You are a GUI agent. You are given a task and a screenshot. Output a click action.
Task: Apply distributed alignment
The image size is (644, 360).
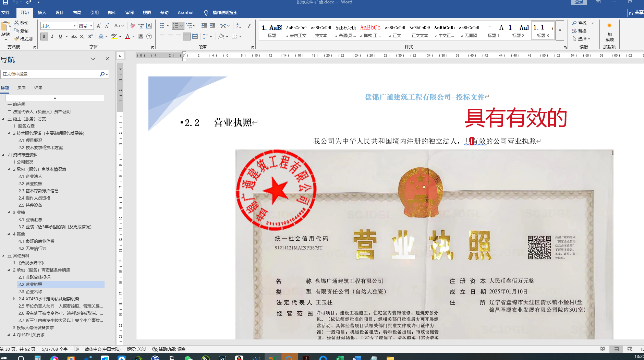(x=195, y=36)
